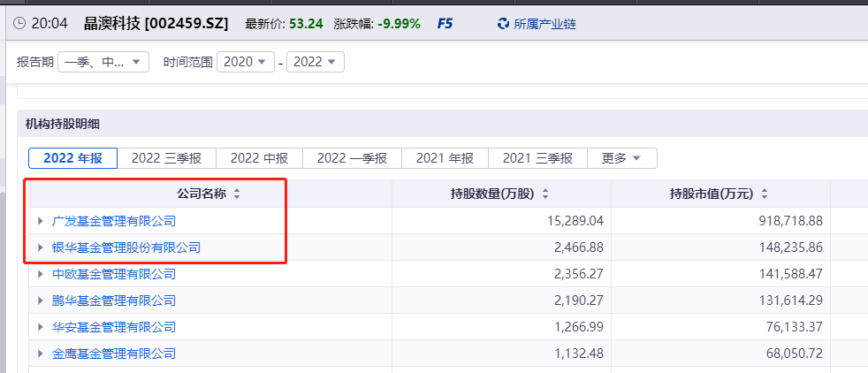Expand the 银华基金管理股份有限公司 row
Image resolution: width=868 pixels, height=373 pixels.
tap(40, 247)
